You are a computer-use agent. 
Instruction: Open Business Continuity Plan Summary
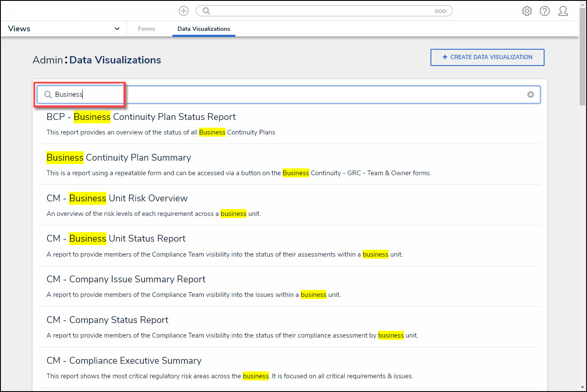(119, 158)
